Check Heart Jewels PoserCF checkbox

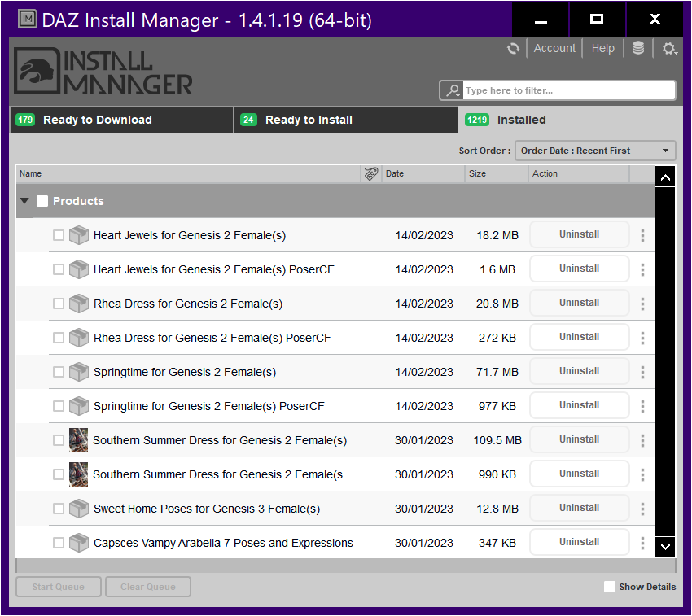coord(59,269)
